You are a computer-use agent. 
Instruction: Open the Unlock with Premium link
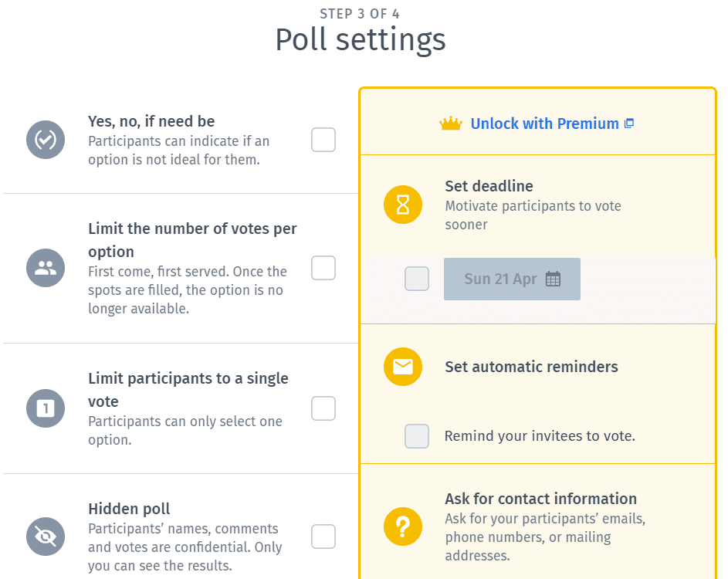click(x=544, y=124)
